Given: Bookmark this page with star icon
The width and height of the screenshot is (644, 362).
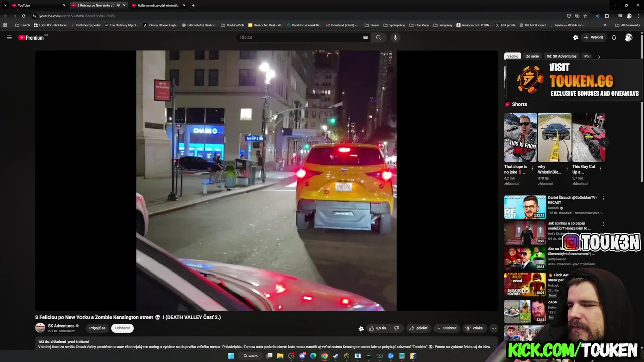Looking at the screenshot, I should point(585,16).
